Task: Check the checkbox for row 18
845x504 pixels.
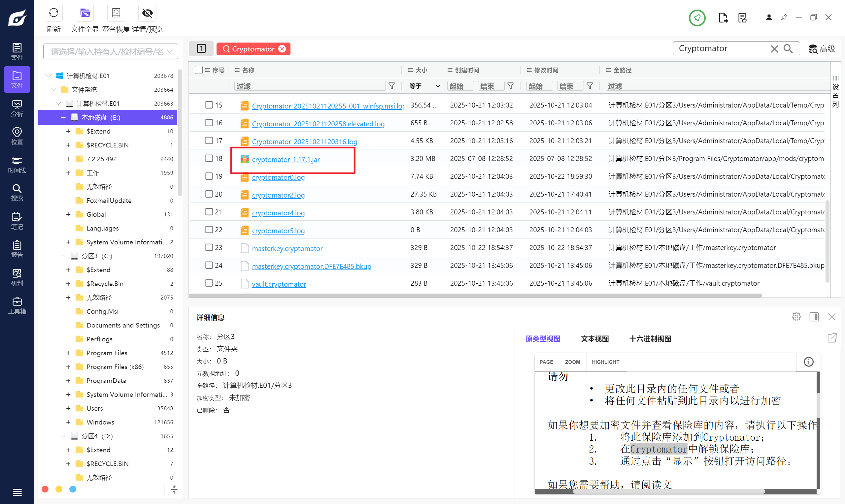Action: [x=209, y=158]
